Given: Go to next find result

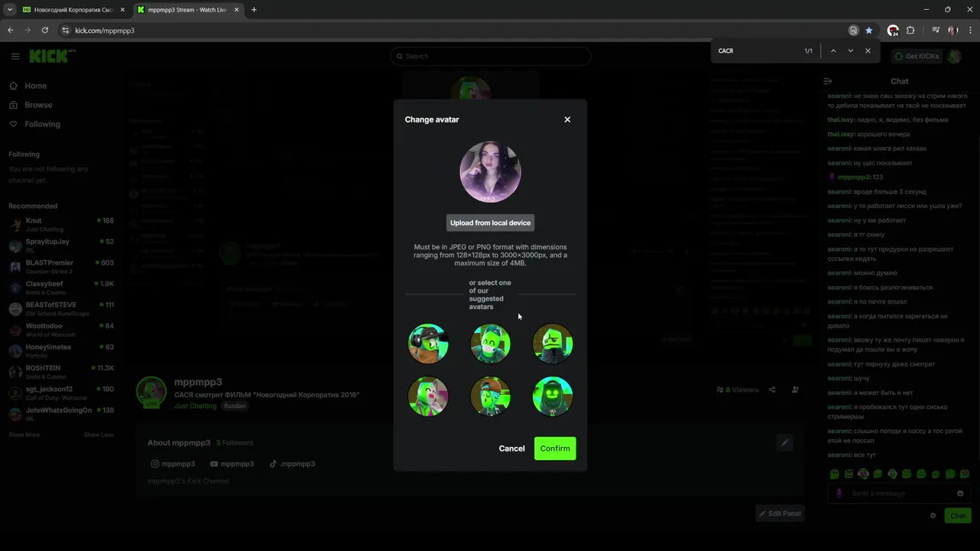Looking at the screenshot, I should point(850,51).
